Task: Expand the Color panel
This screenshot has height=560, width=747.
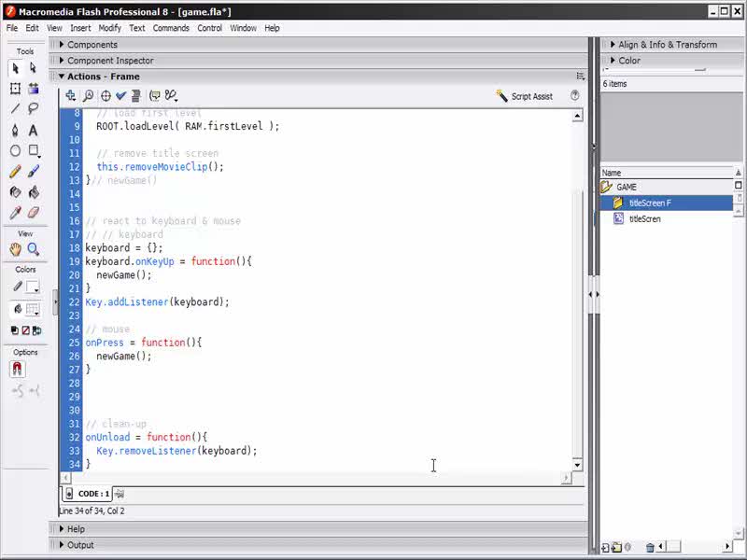Action: (x=628, y=61)
